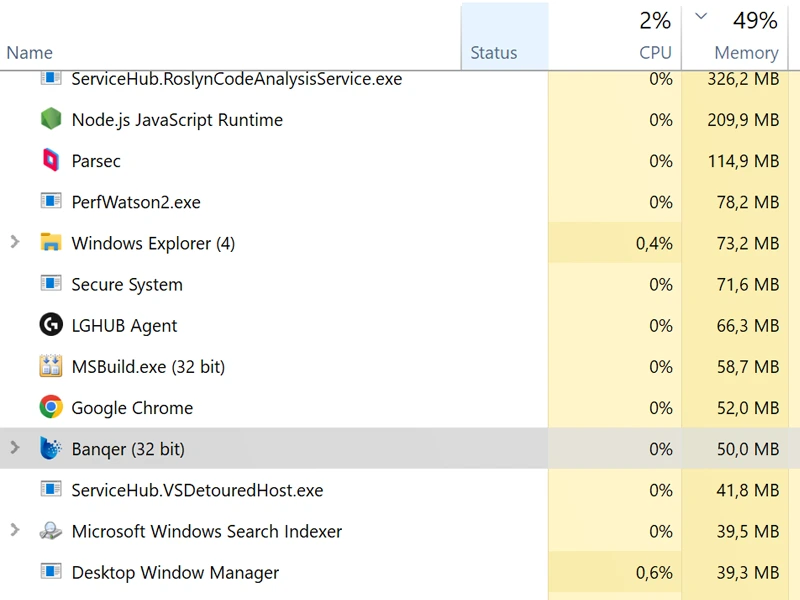800x600 pixels.
Task: Click the 0% CPU value for LGHUB Agent
Action: point(661,326)
